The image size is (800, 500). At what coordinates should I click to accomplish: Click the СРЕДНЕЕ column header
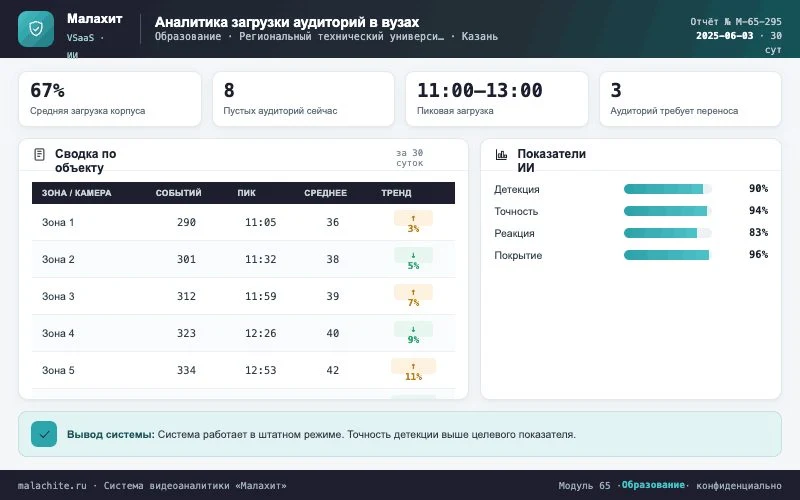[326, 193]
